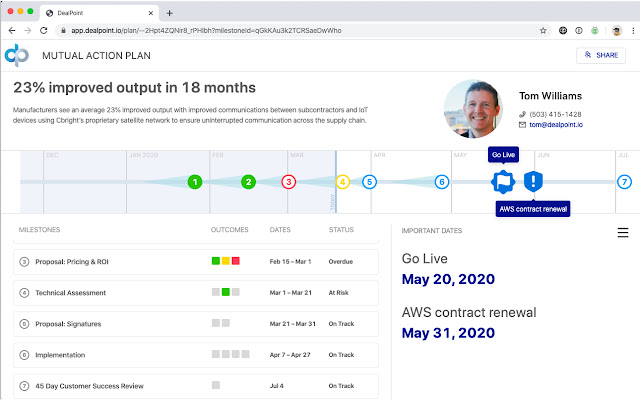
Task: Click the May 20, 2020 Go Live date
Action: [x=448, y=279]
